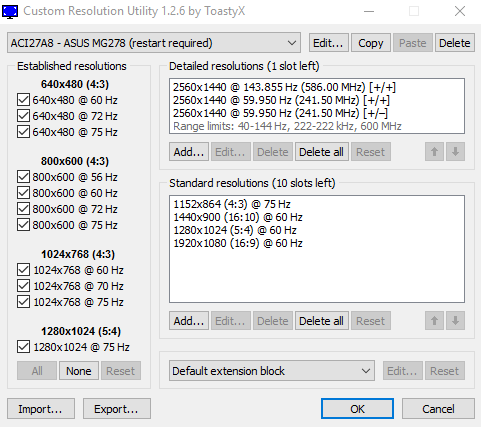481x427 pixels.
Task: Move detailed resolution down with arrow
Action: pos(455,152)
